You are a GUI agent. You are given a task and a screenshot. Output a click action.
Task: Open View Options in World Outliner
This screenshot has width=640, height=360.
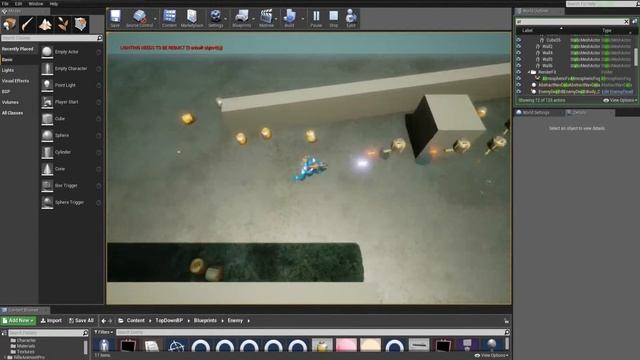coord(620,100)
